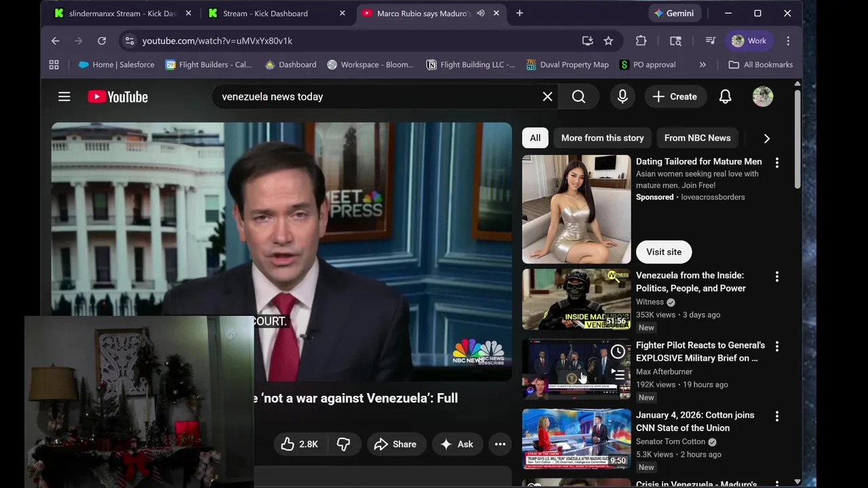
Task: Open the Gemini button in title bar
Action: point(675,13)
